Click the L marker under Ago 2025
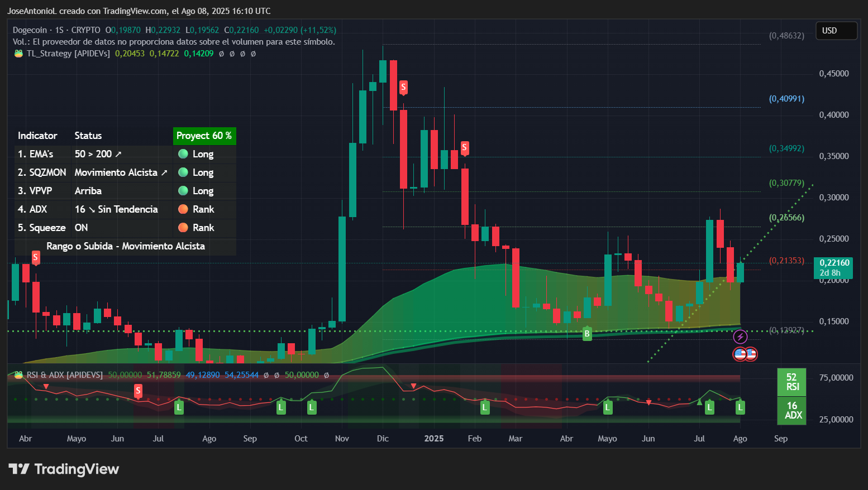 740,408
